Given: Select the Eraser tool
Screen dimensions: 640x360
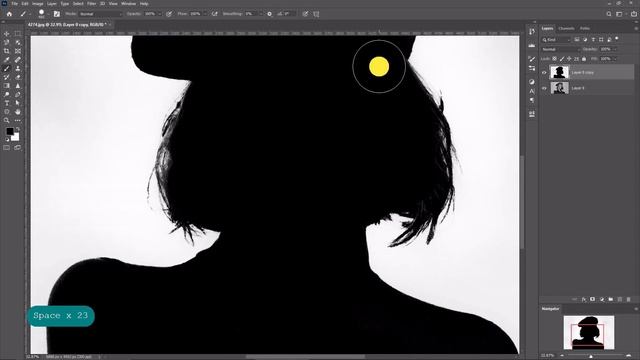Looking at the screenshot, I should (18, 77).
